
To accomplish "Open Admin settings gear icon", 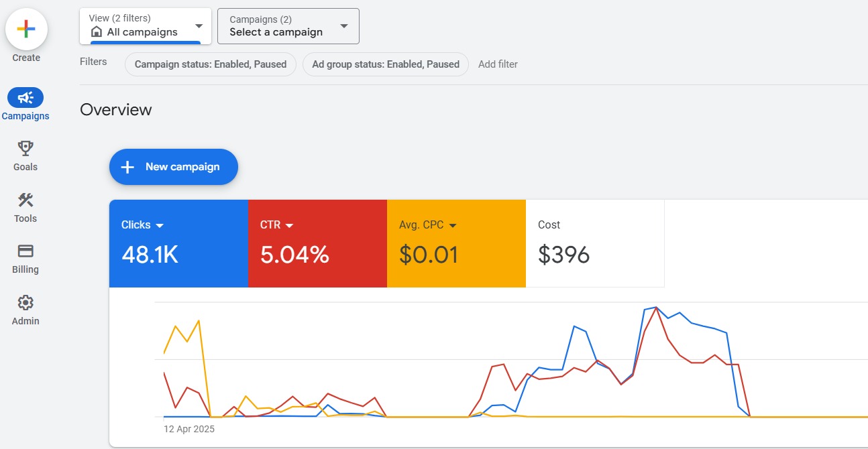I will point(25,303).
